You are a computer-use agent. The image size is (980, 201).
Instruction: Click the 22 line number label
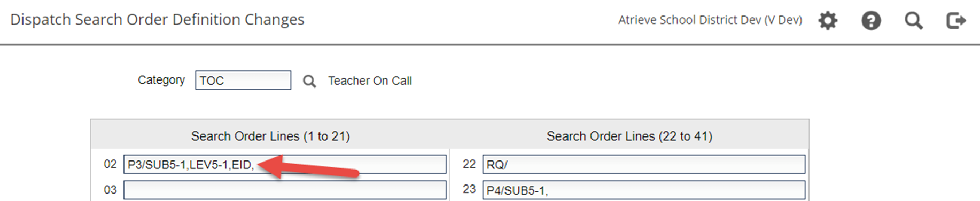(x=469, y=164)
